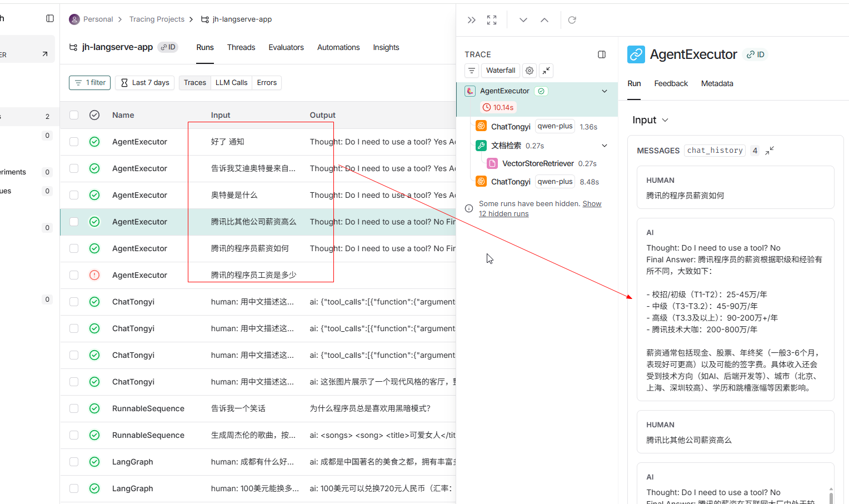Check the select-all checkbox in table header
Screen dimensions: 849x504
click(x=74, y=115)
